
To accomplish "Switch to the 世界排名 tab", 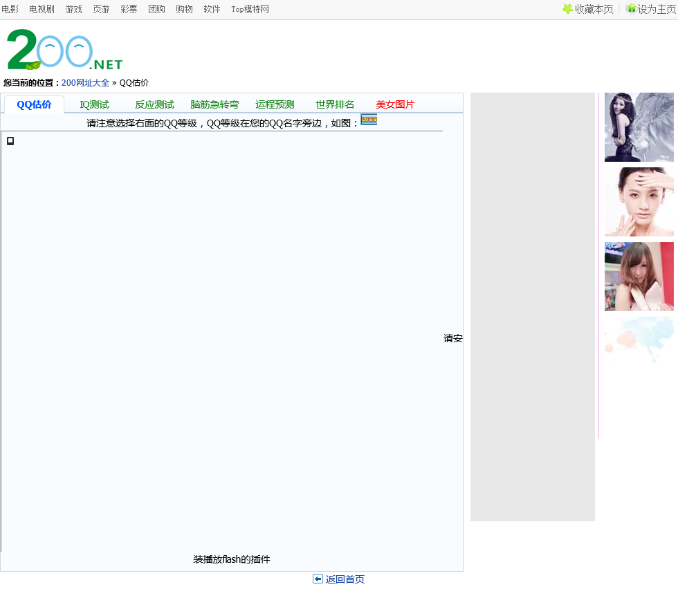I will click(x=335, y=104).
